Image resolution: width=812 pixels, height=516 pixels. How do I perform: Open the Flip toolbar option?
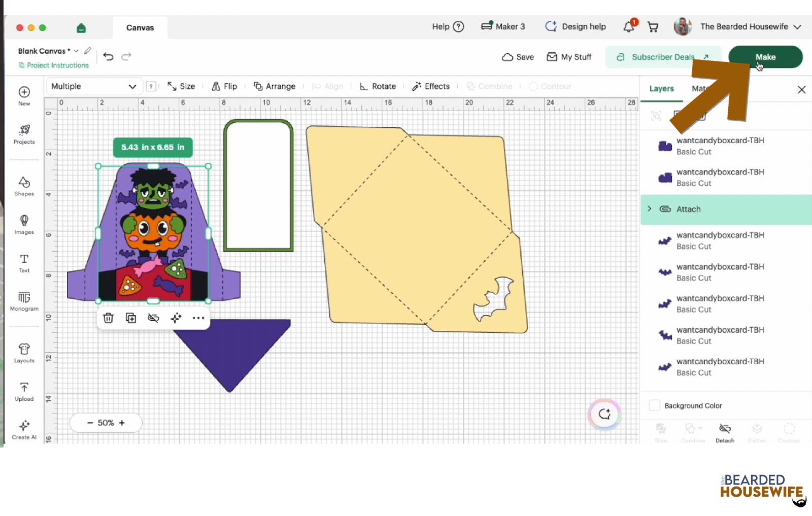[x=224, y=86]
